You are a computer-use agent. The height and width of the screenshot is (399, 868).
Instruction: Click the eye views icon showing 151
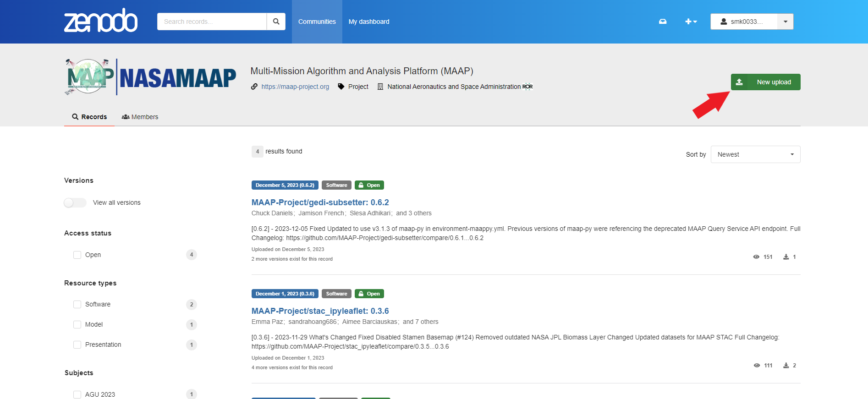pyautogui.click(x=756, y=257)
